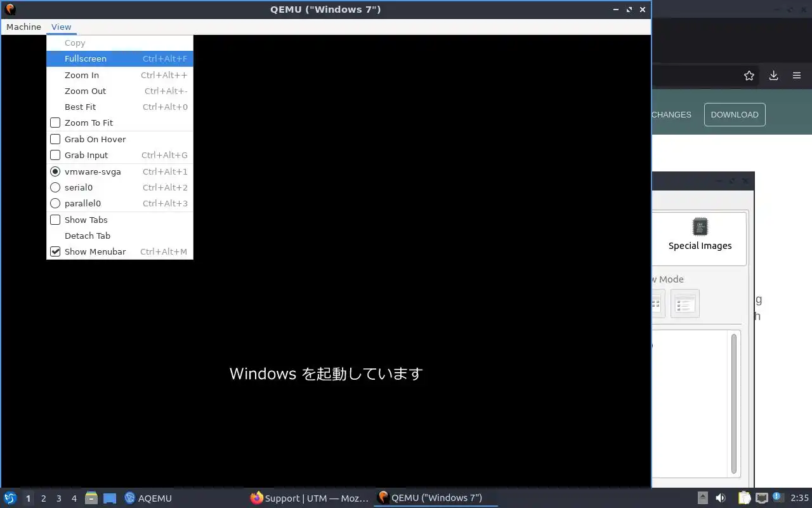812x508 pixels.
Task: Switch to Support UTM Firefox taskbar window
Action: point(310,498)
